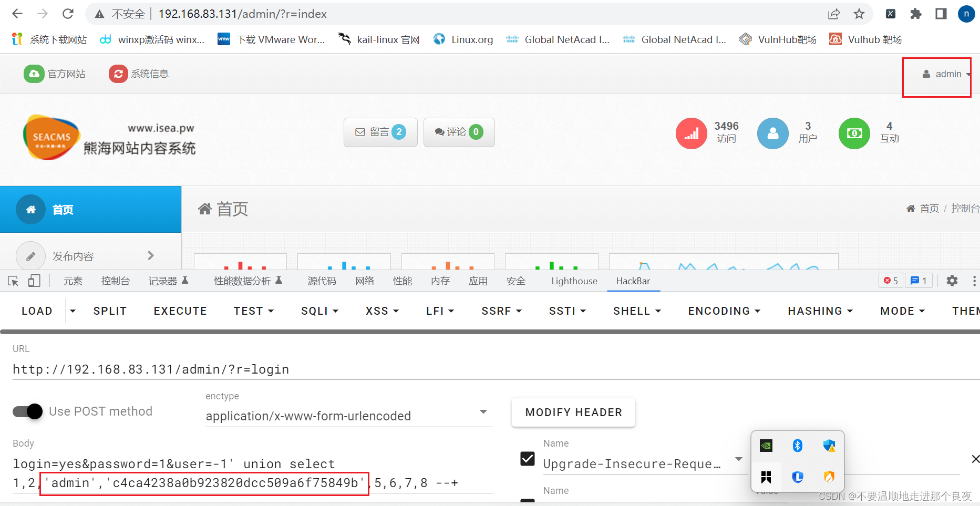The height and width of the screenshot is (506, 980).
Task: Expand the arrow next to LOAD
Action: tap(73, 311)
